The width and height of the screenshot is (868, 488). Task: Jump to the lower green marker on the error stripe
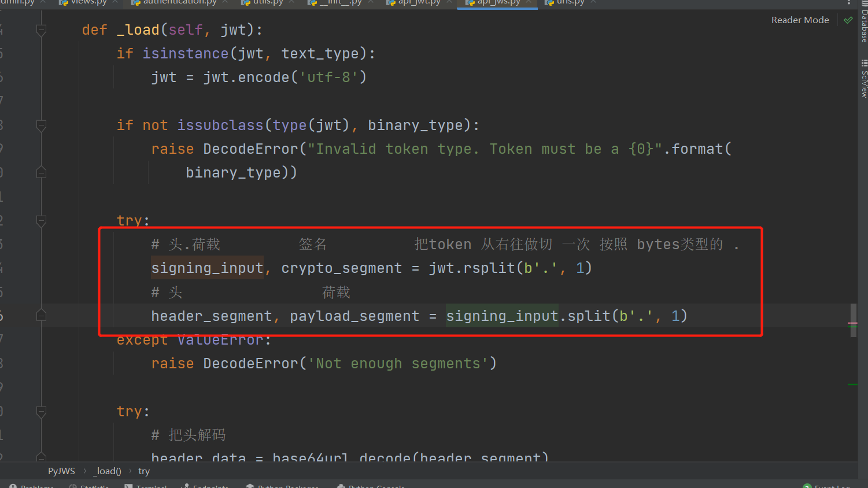tap(852, 385)
